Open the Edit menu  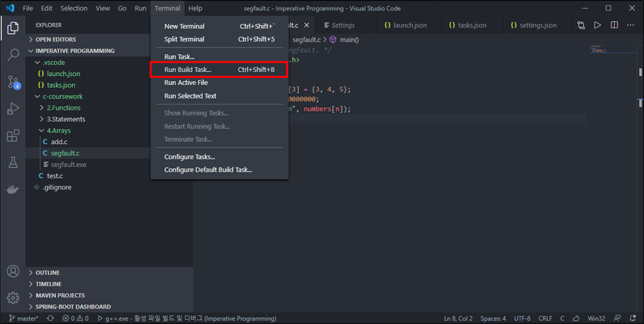[x=46, y=8]
